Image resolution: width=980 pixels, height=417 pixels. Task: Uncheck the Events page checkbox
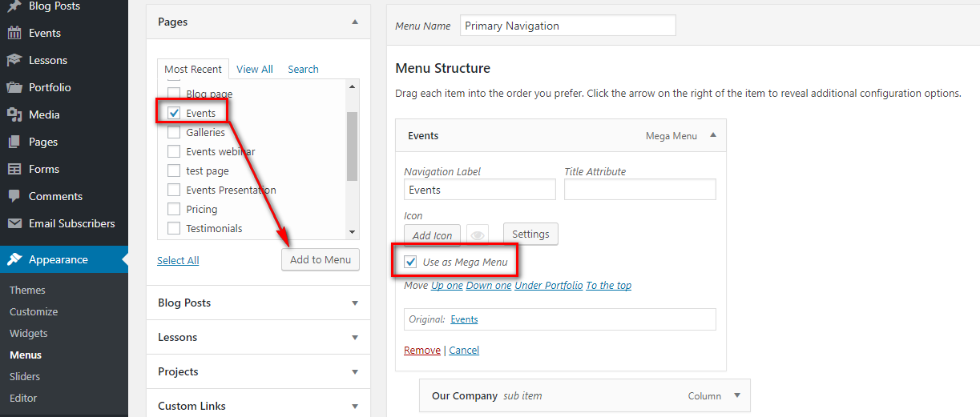tap(174, 113)
